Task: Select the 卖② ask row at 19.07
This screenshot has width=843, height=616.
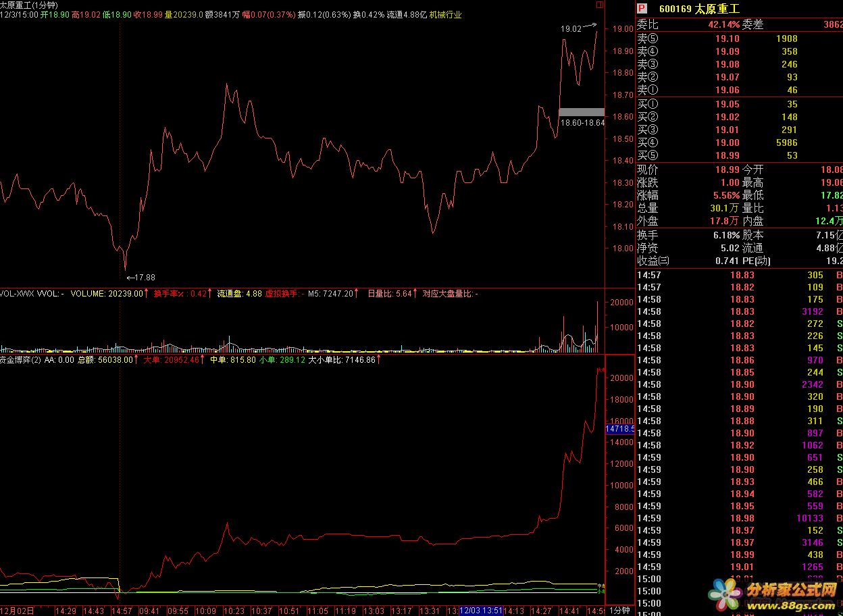Action: click(x=739, y=77)
